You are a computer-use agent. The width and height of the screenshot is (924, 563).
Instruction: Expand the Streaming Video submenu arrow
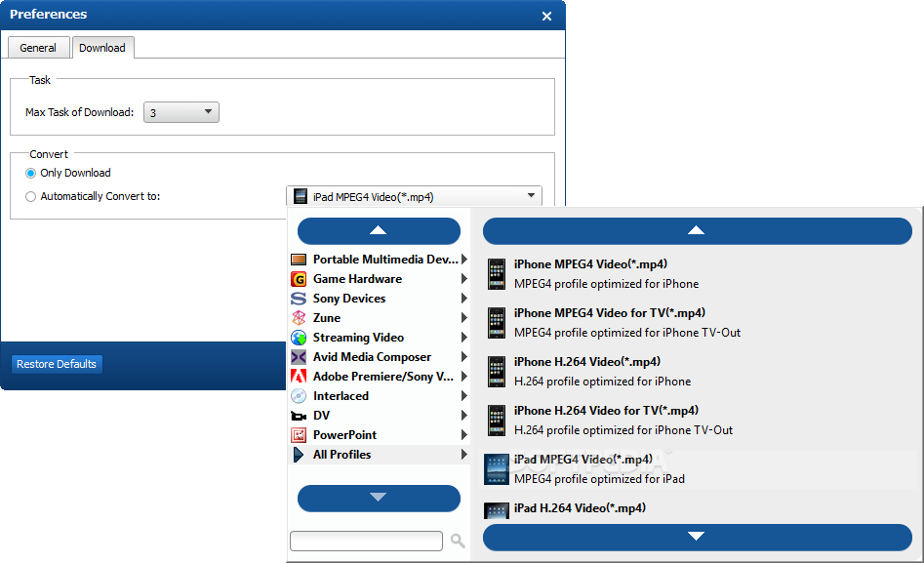[464, 338]
